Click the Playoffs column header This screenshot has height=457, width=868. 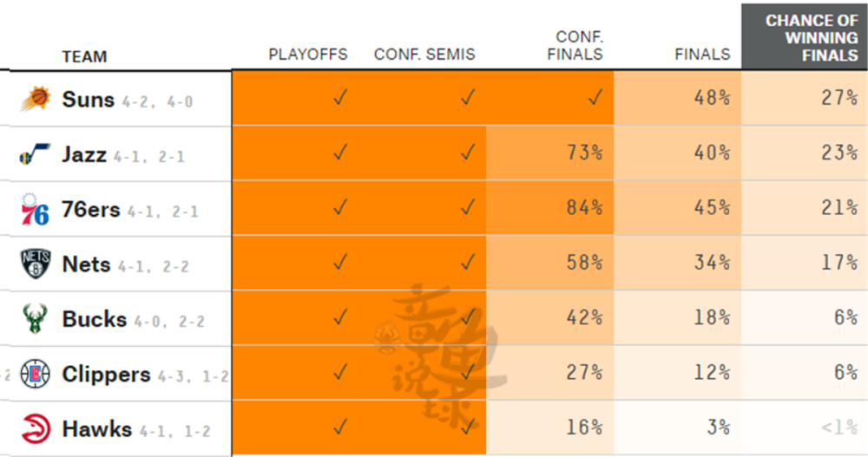(308, 55)
